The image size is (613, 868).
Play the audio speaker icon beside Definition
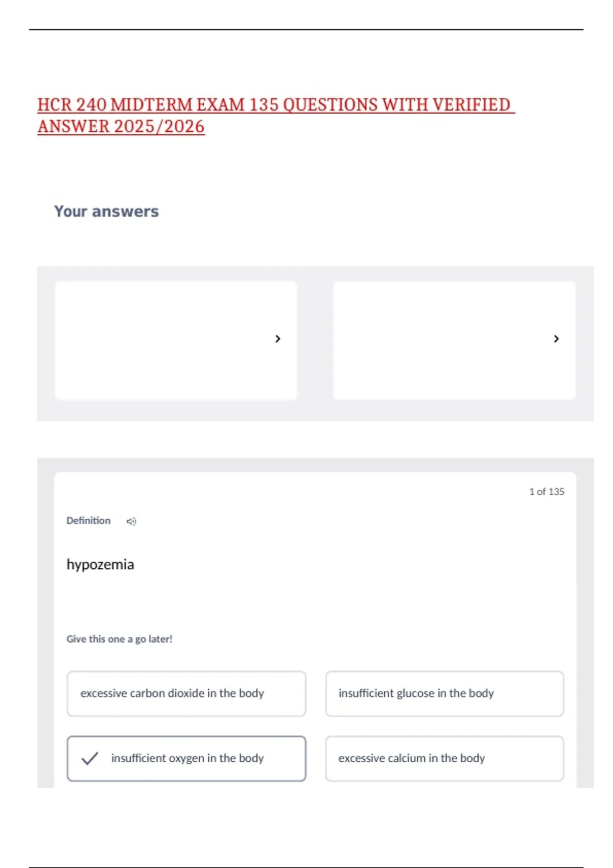tap(131, 521)
